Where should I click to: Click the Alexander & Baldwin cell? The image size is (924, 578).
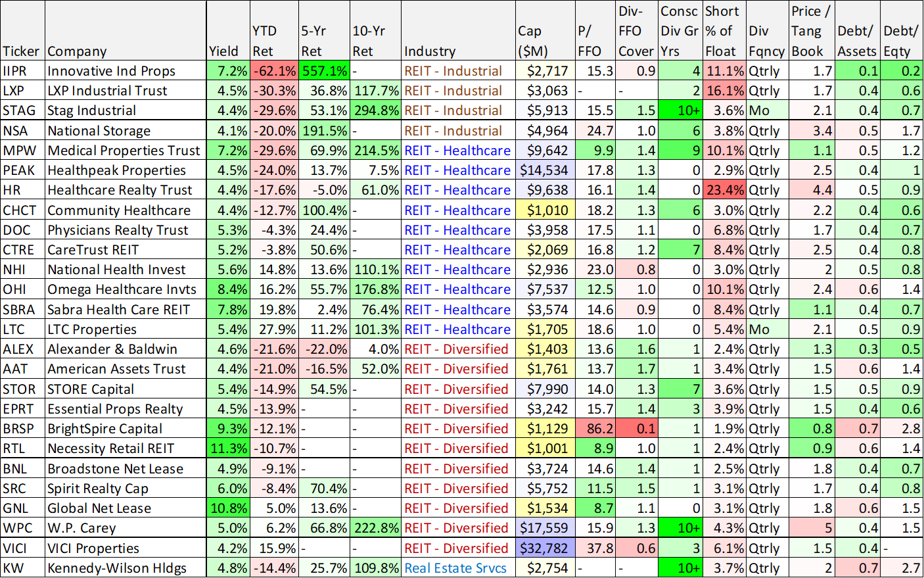pyautogui.click(x=125, y=349)
